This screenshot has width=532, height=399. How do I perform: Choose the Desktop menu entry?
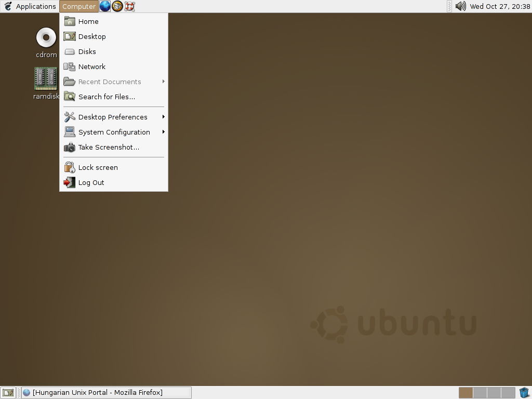[x=114, y=36]
